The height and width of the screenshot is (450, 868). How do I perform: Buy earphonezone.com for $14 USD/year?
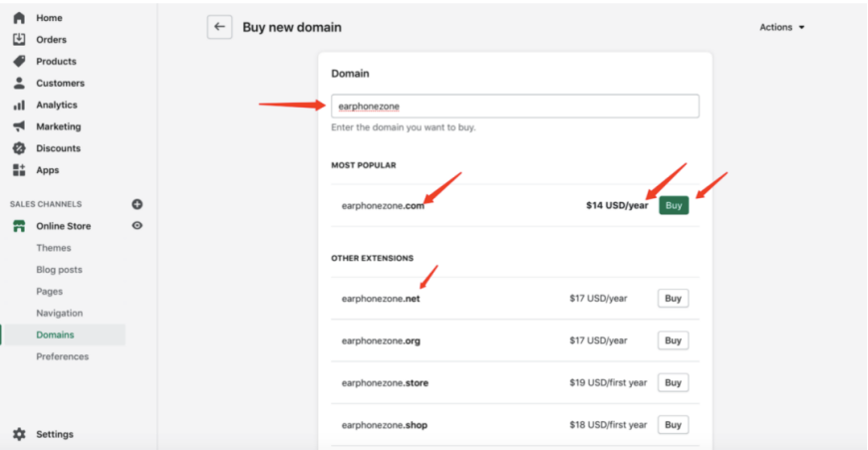point(674,205)
